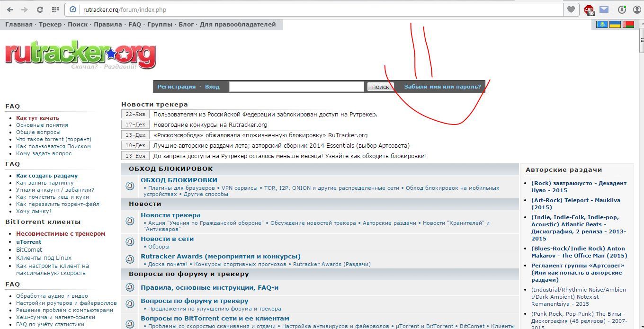Open the Клиенты под Linux link

pos(44,258)
